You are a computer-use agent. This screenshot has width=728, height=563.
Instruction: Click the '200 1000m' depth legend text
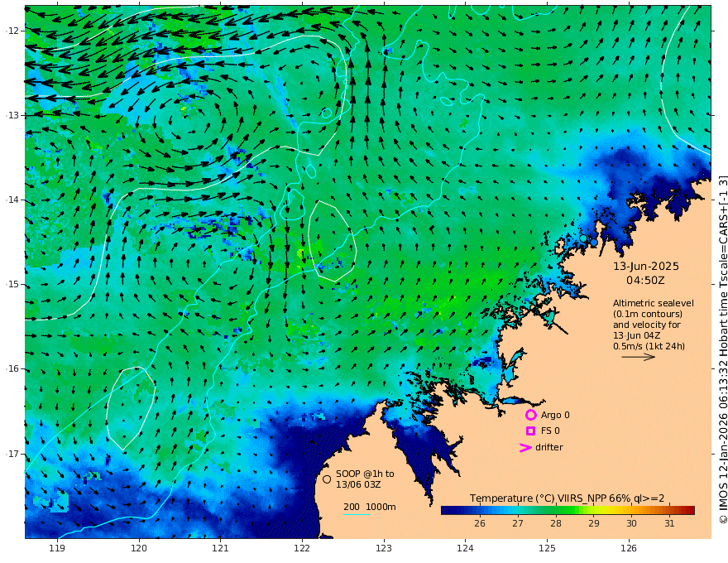pos(370,507)
